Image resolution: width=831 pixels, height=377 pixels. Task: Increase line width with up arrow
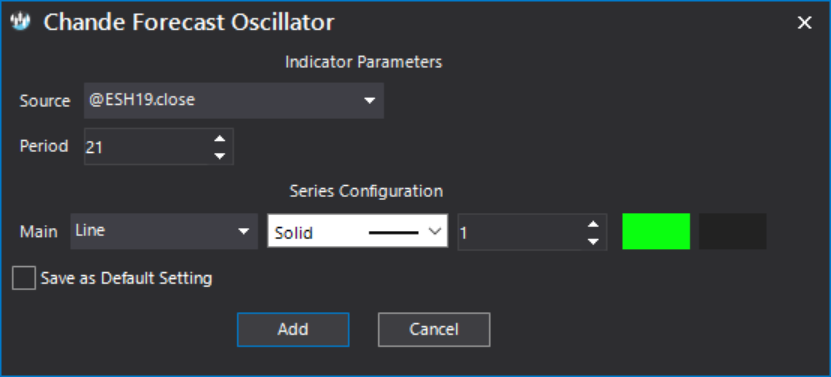pos(594,224)
